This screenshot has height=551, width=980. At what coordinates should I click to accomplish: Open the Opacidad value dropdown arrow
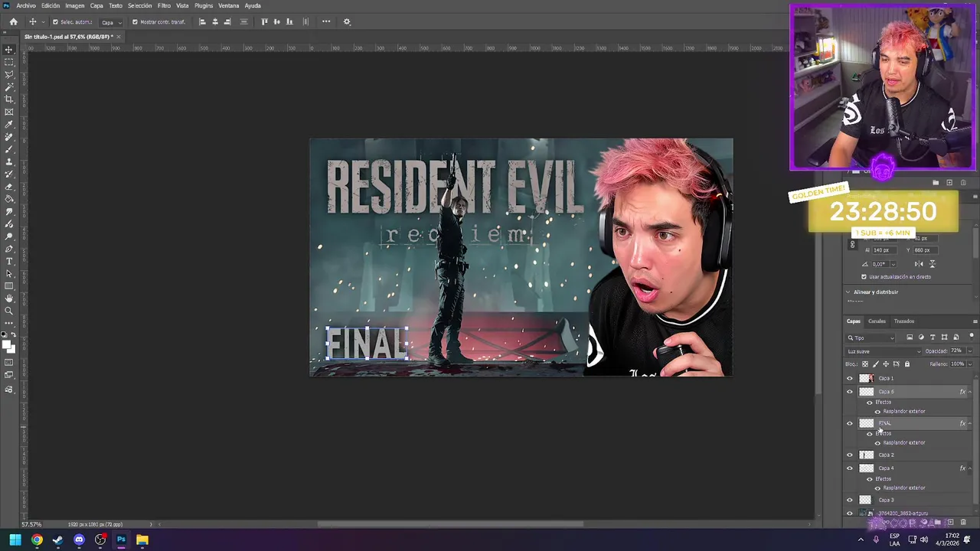click(969, 351)
